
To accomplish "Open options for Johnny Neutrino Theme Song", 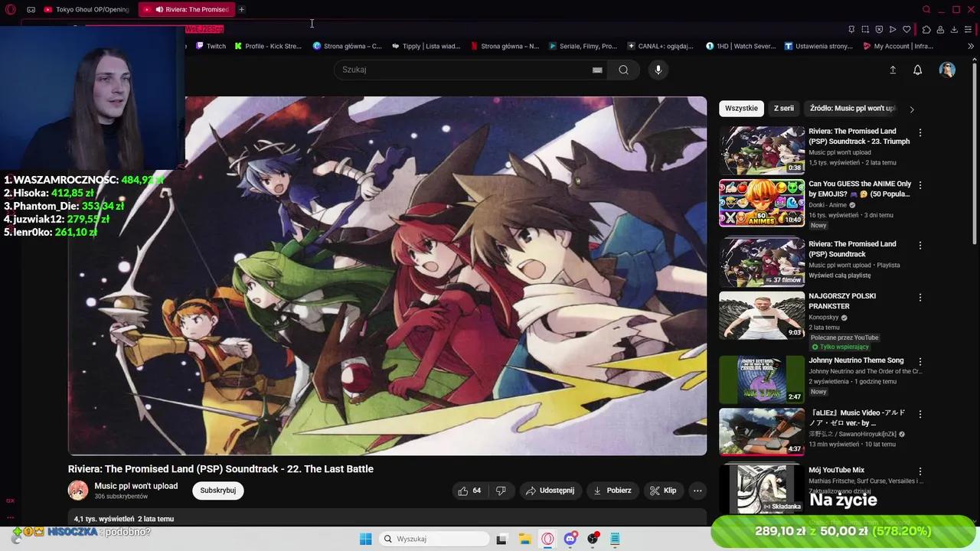I will (920, 361).
